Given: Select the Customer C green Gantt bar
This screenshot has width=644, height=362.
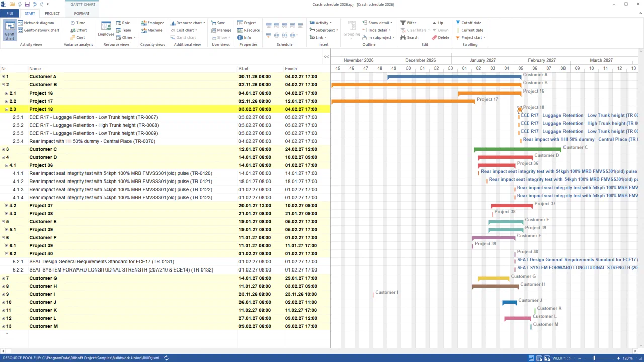Looking at the screenshot, I should tap(518, 149).
